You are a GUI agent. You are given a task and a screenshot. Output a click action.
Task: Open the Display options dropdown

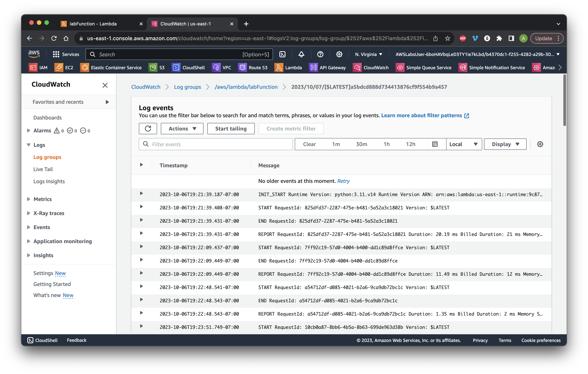(505, 144)
